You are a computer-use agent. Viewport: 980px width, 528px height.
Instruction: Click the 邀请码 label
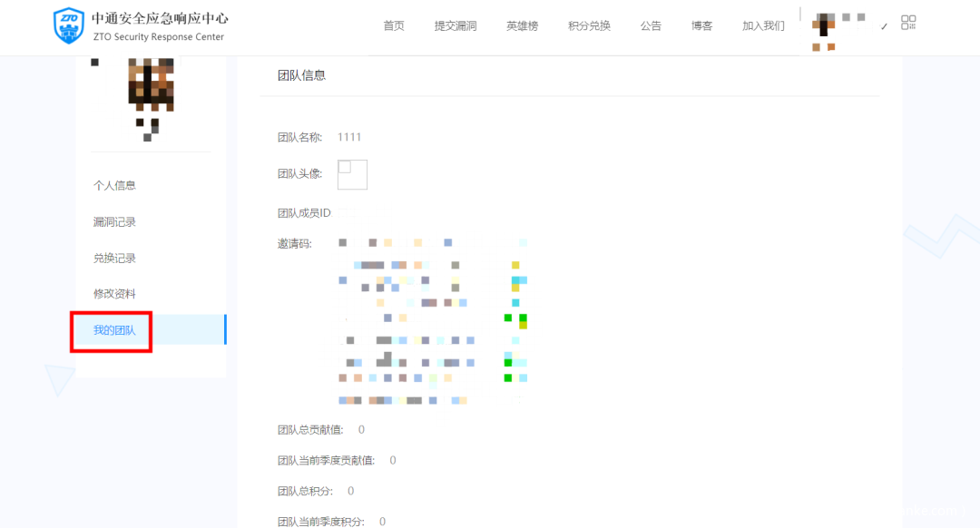294,244
